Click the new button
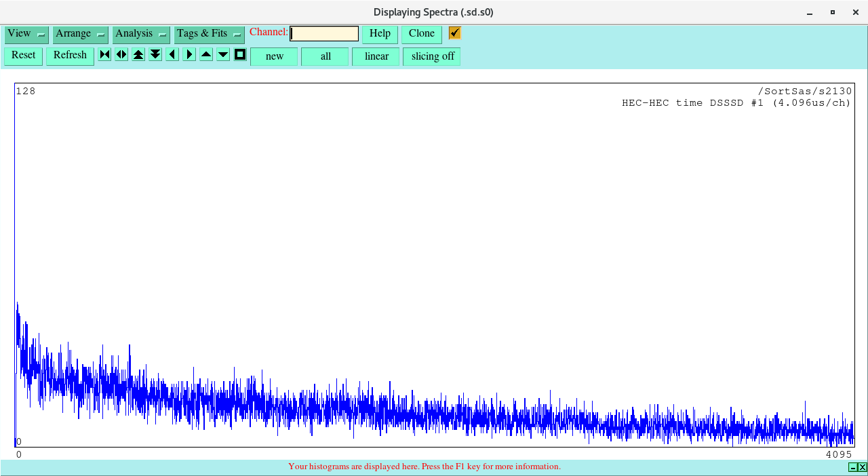868x476 pixels. (x=275, y=56)
